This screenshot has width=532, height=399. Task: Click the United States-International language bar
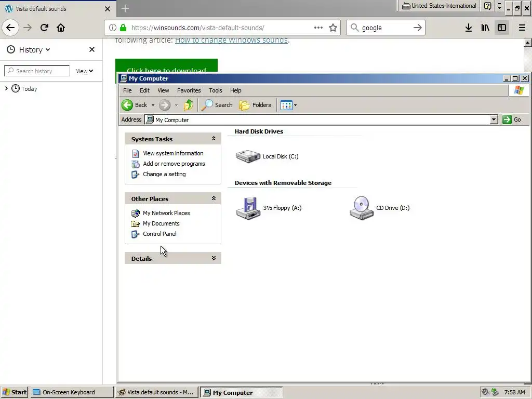coord(439,6)
